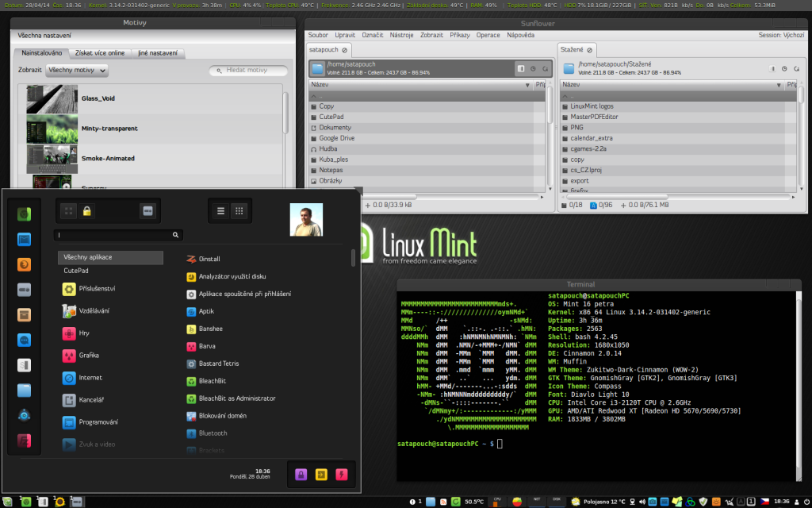Sort left pane by Název column
The height and width of the screenshot is (508, 812).
click(420, 84)
